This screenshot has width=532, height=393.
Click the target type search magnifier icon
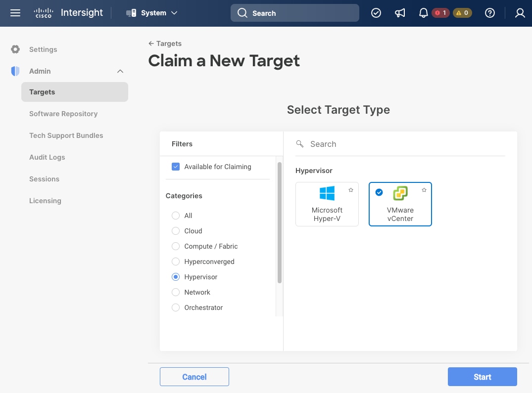point(299,144)
